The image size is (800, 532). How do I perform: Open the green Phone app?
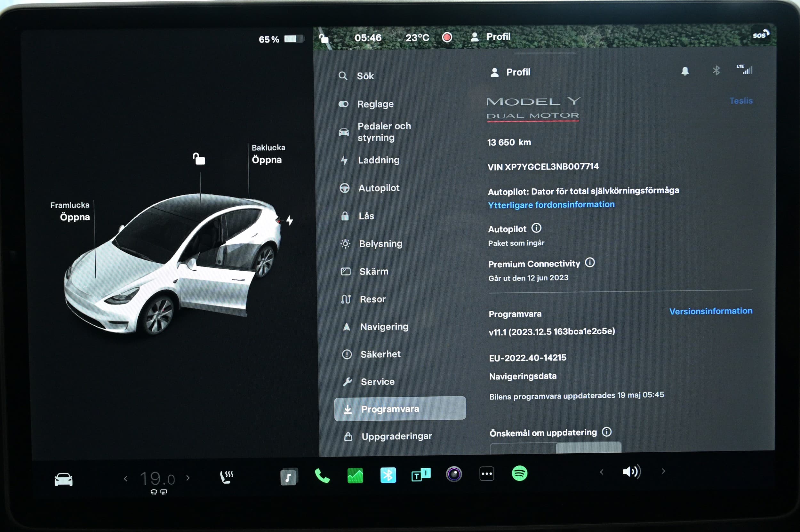coord(322,476)
